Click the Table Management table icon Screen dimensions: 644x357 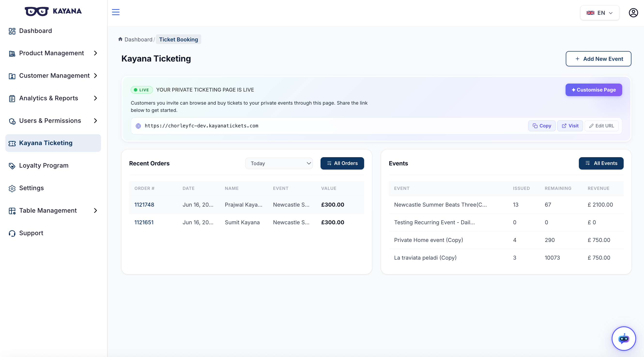coord(12,211)
